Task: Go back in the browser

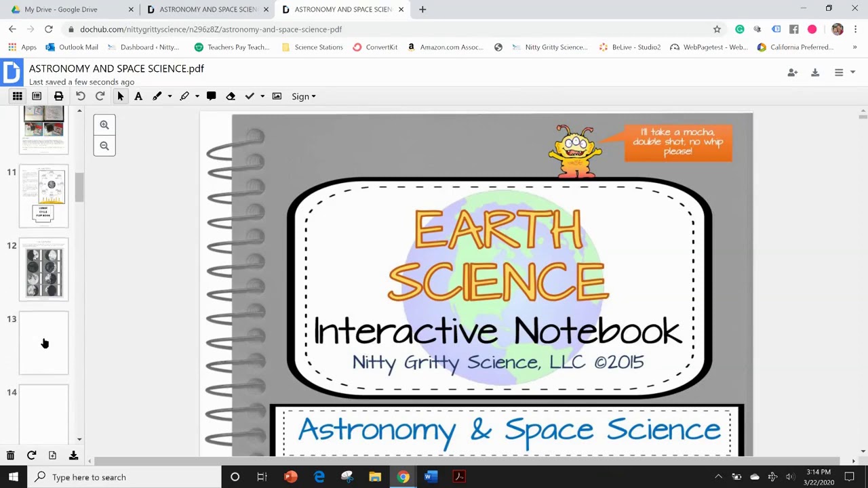Action: pyautogui.click(x=12, y=29)
